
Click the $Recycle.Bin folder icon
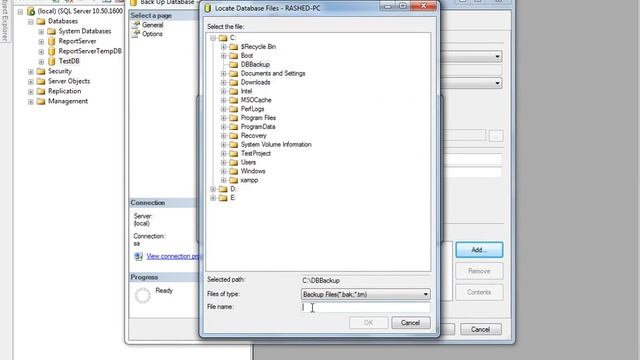[233, 47]
